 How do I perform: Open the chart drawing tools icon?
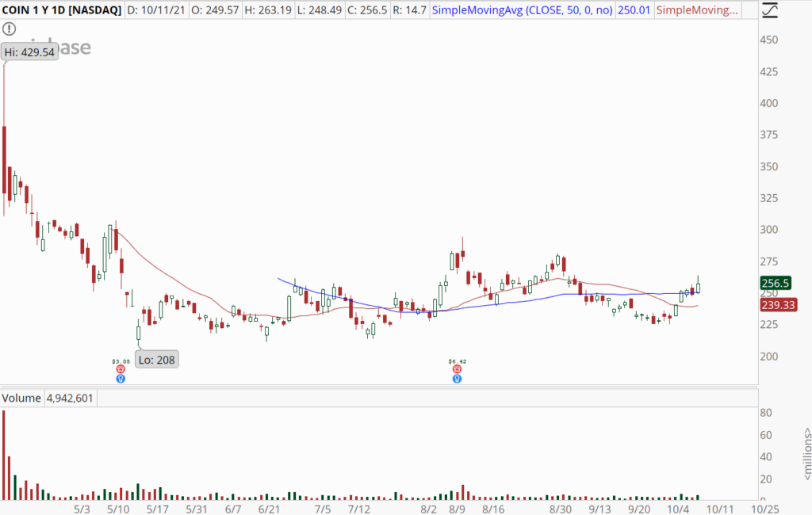pos(770,10)
